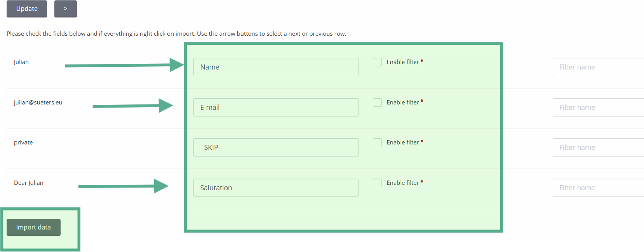Enable filter checkbox for Name row
This screenshot has width=644, height=252.
377,62
